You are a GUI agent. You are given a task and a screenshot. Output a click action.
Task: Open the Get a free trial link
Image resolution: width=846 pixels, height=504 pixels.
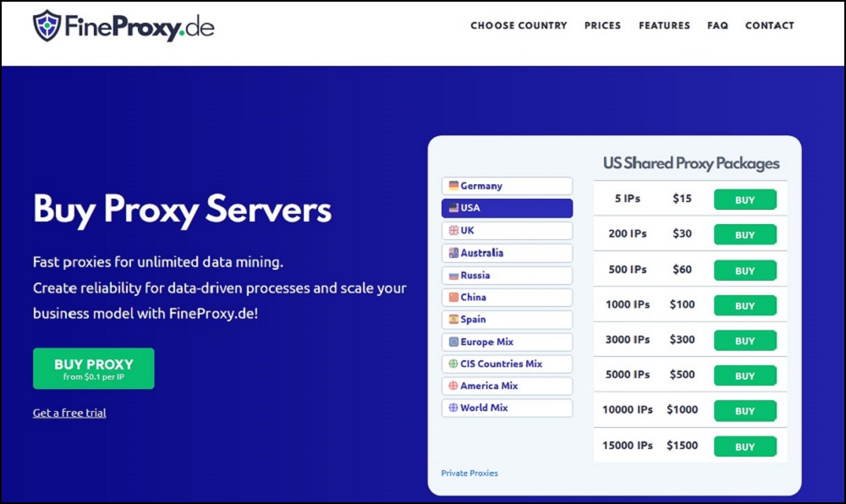tap(69, 413)
